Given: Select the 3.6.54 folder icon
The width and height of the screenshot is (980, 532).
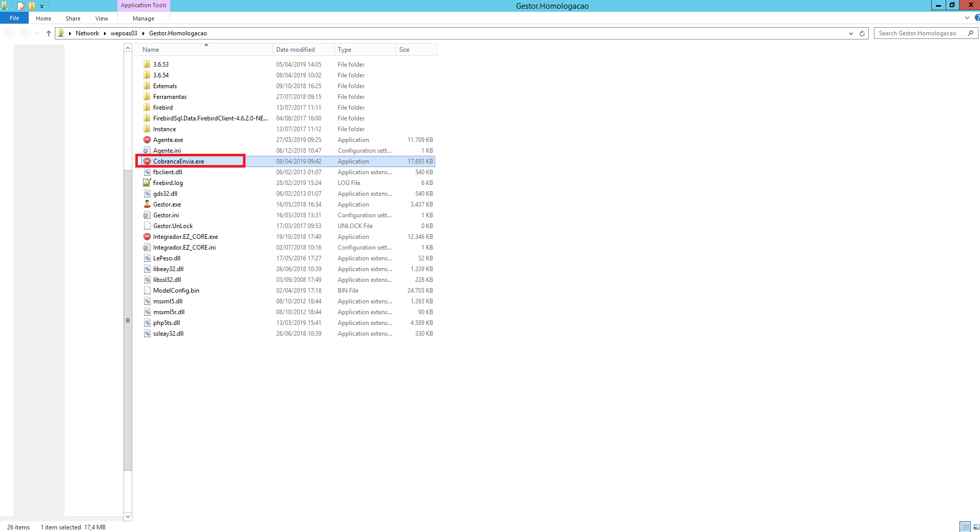Looking at the screenshot, I should 147,75.
